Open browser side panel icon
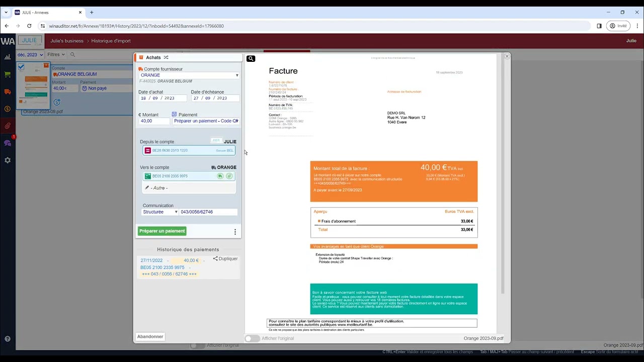Viewport: 644px width, 362px height. (x=599, y=26)
